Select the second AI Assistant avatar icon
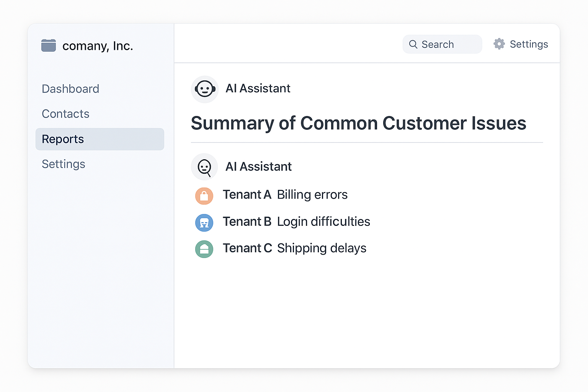The image size is (588, 392). click(x=204, y=167)
